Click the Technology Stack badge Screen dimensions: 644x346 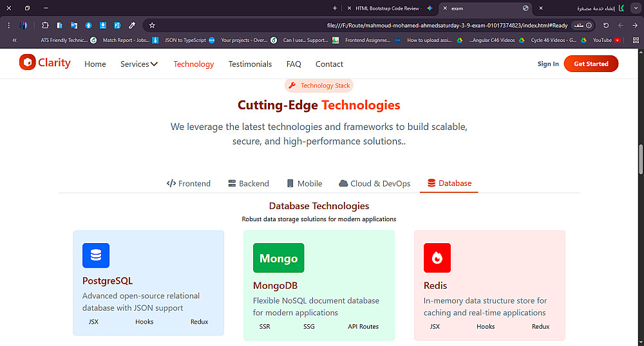pyautogui.click(x=319, y=86)
